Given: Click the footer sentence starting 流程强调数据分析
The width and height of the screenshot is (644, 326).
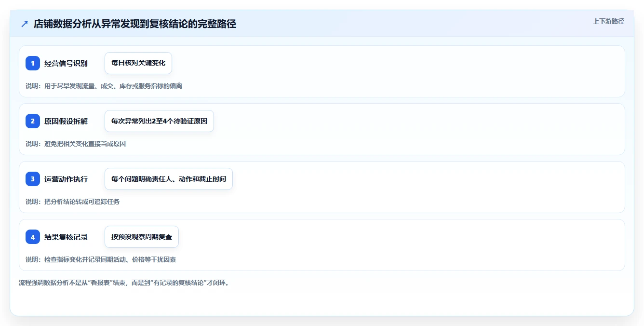Looking at the screenshot, I should (x=124, y=283).
